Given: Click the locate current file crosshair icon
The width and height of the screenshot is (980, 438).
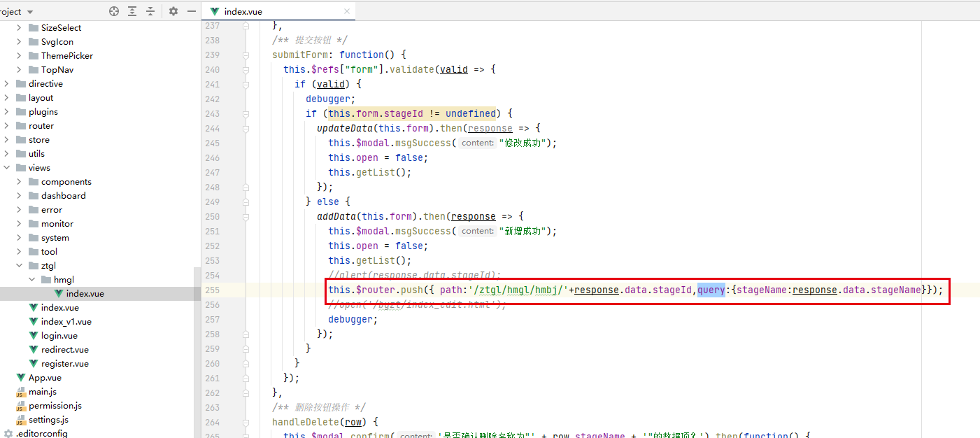Looking at the screenshot, I should tap(114, 11).
